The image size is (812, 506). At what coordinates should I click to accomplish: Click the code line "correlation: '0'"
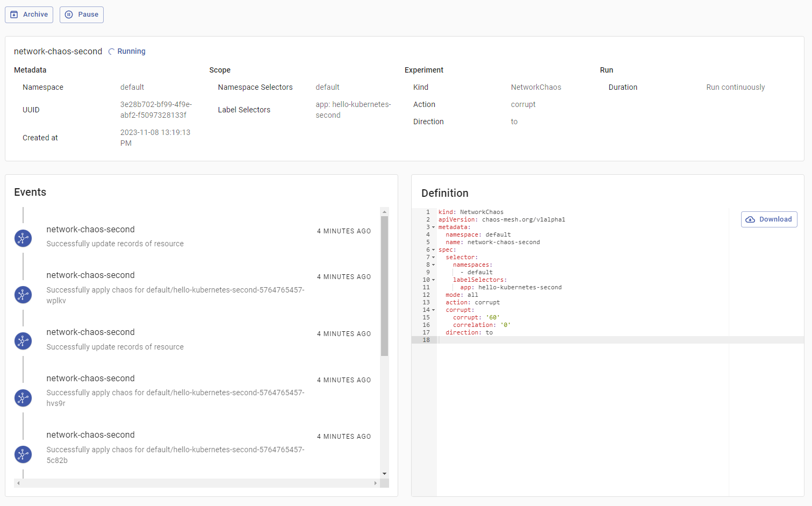click(x=482, y=325)
